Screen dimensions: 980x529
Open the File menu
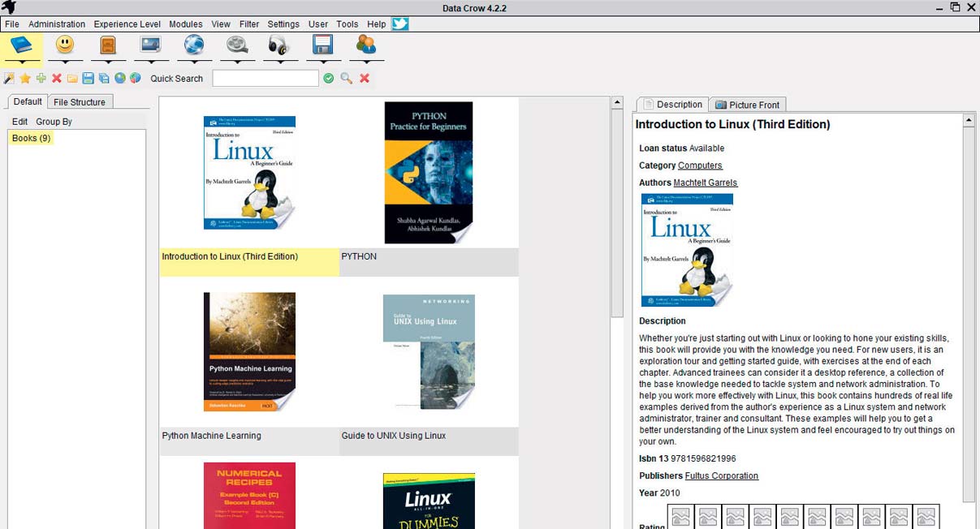click(x=12, y=24)
